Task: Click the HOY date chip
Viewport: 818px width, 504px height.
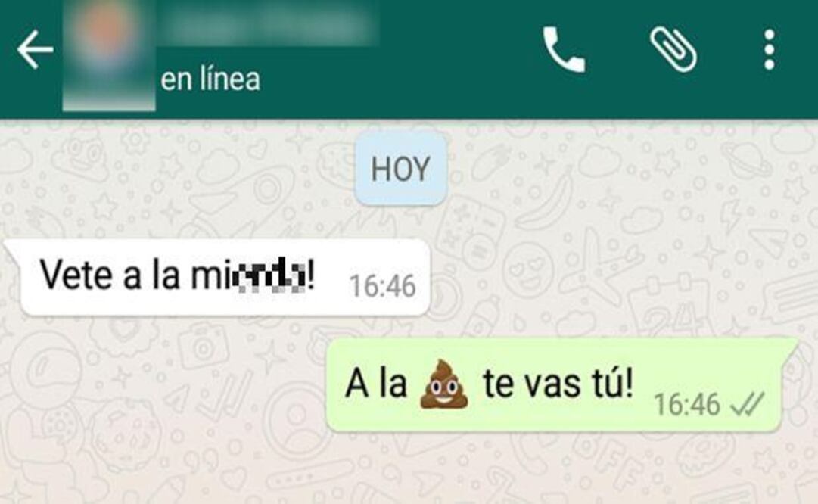Action: [x=400, y=170]
